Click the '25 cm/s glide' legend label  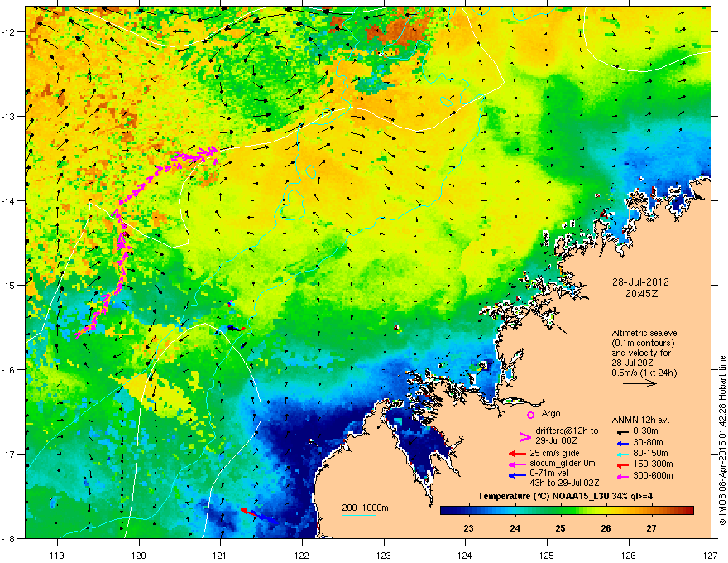554,453
